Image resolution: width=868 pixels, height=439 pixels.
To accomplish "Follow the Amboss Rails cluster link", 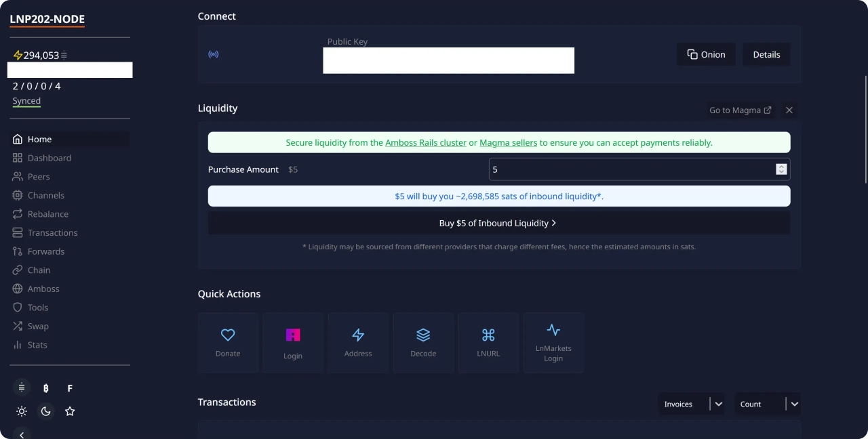I will (425, 143).
